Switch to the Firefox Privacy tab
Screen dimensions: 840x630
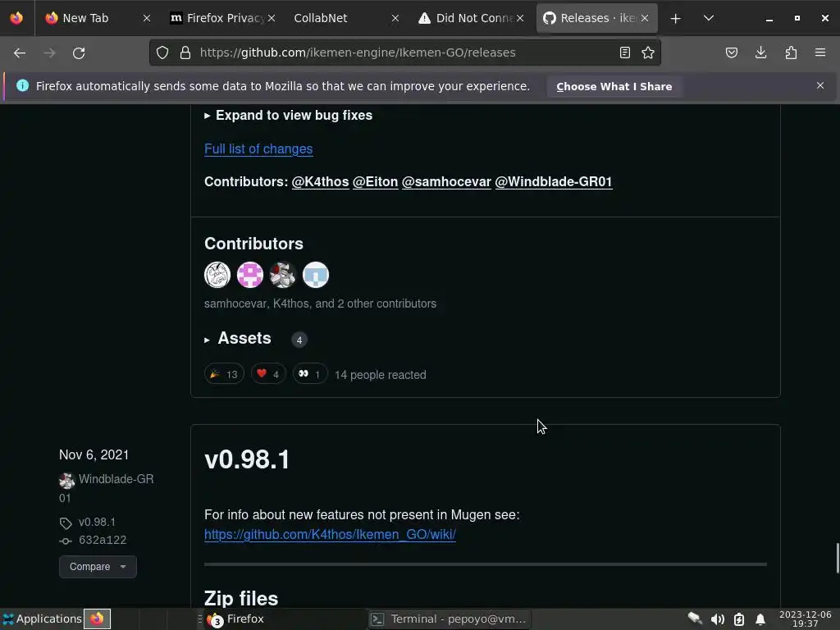point(221,18)
